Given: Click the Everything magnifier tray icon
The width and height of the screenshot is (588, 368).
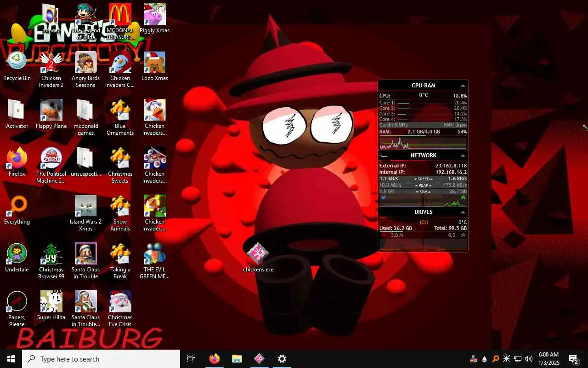Looking at the screenshot, I should [x=496, y=359].
